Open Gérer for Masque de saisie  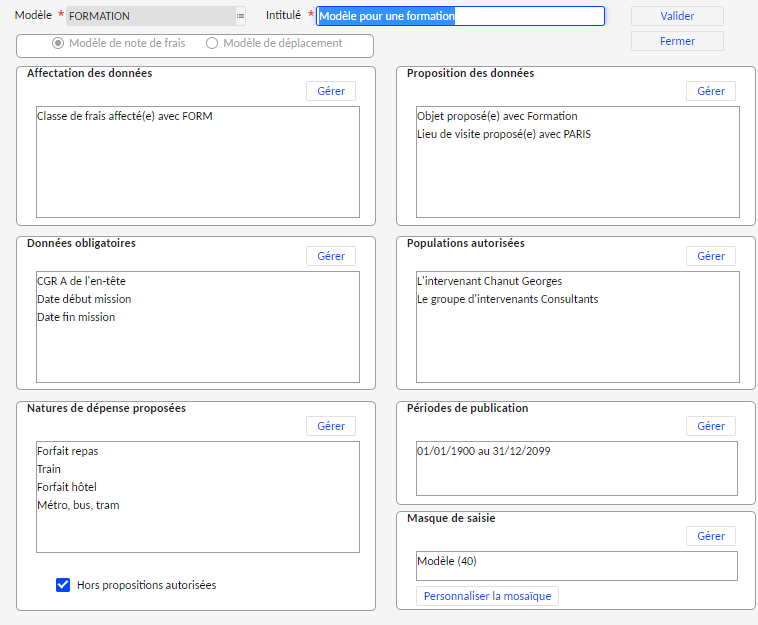tap(710, 536)
